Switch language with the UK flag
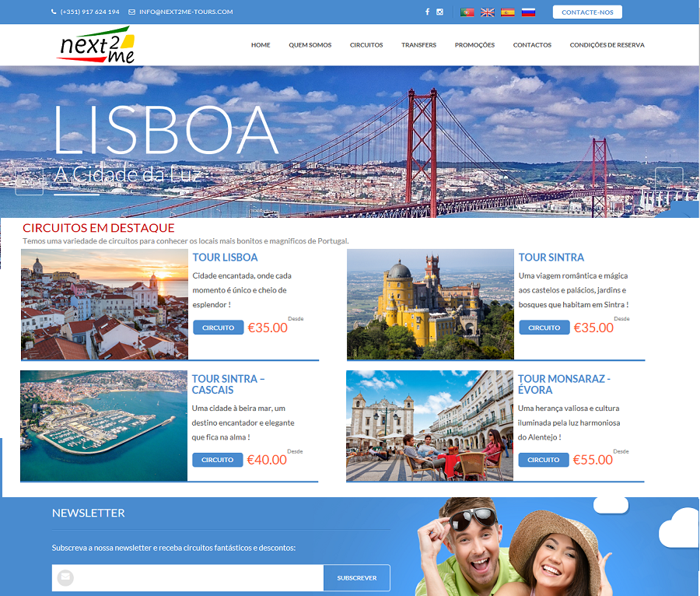This screenshot has height=596, width=700. [488, 12]
